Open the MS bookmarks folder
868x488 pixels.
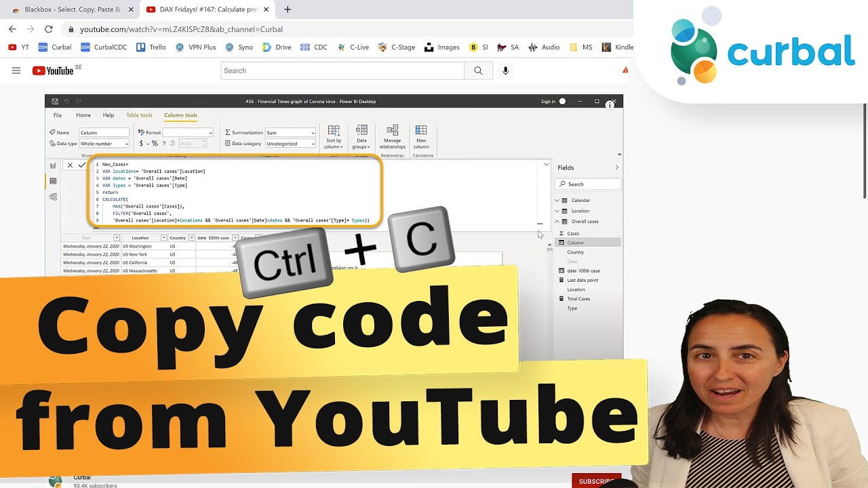(x=581, y=47)
